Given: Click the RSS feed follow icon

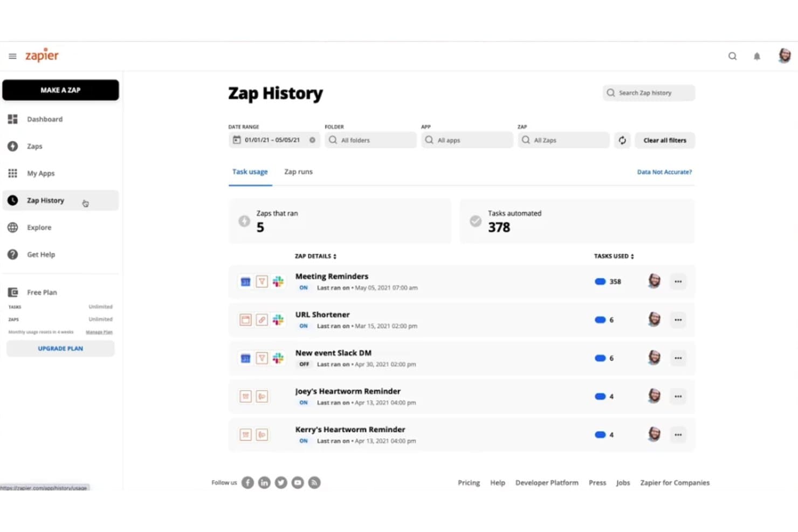Looking at the screenshot, I should point(314,482).
